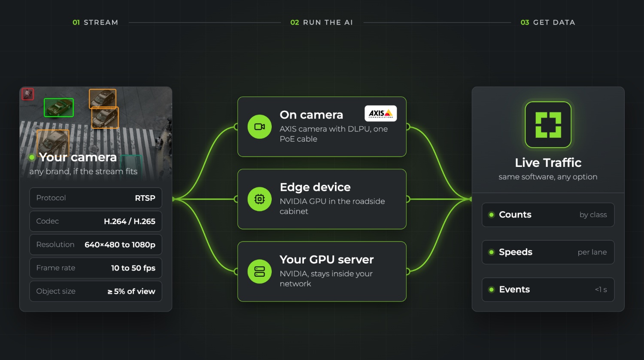Image resolution: width=644 pixels, height=360 pixels.
Task: Click 'same software, any option' subtitle
Action: pos(548,177)
